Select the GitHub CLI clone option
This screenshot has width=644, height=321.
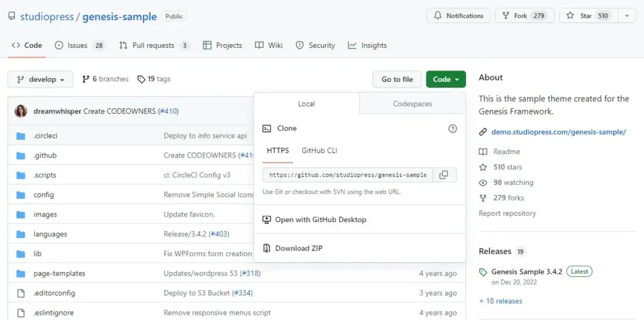[x=319, y=150]
